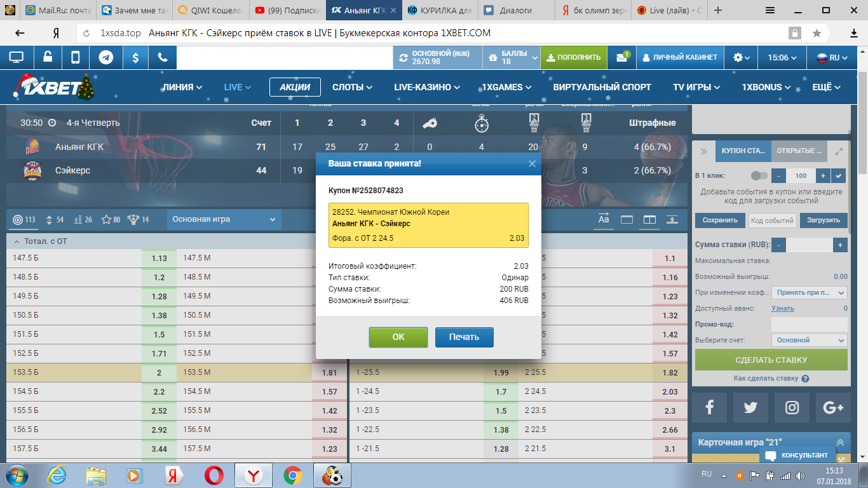The image size is (868, 488).
Task: Select the trophy filter showing 14
Action: 138,220
